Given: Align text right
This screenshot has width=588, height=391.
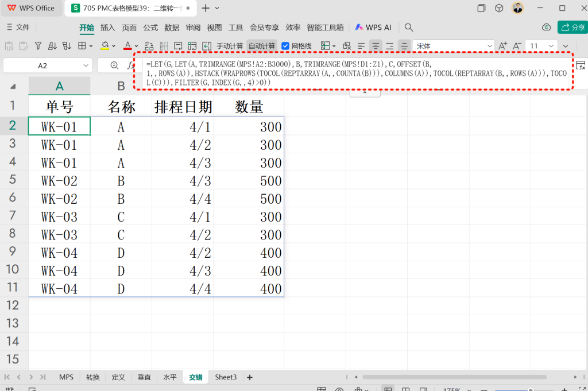Looking at the screenshot, I should click(390, 46).
